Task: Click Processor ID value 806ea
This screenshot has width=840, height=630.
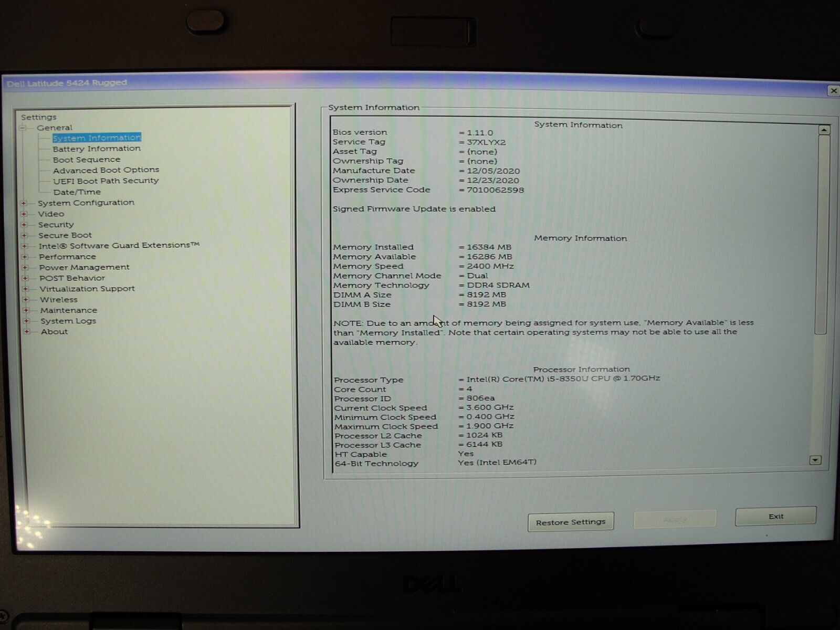Action: click(x=480, y=398)
